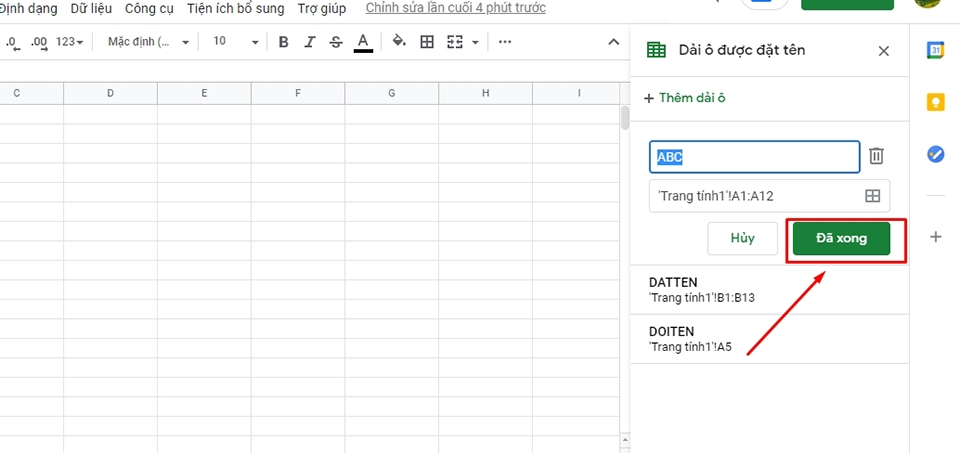Viewport: 960px width, 453px height.
Task: Open the Tiện ích bổ sung menu
Action: pos(236,9)
